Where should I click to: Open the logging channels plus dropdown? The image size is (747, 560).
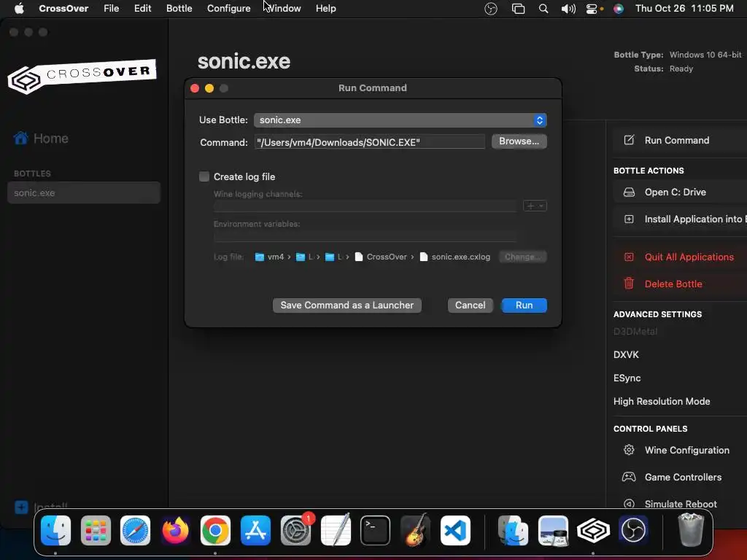pos(535,206)
